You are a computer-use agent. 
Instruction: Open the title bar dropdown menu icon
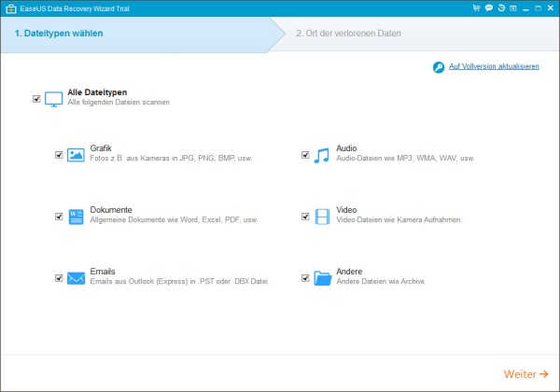pos(512,8)
